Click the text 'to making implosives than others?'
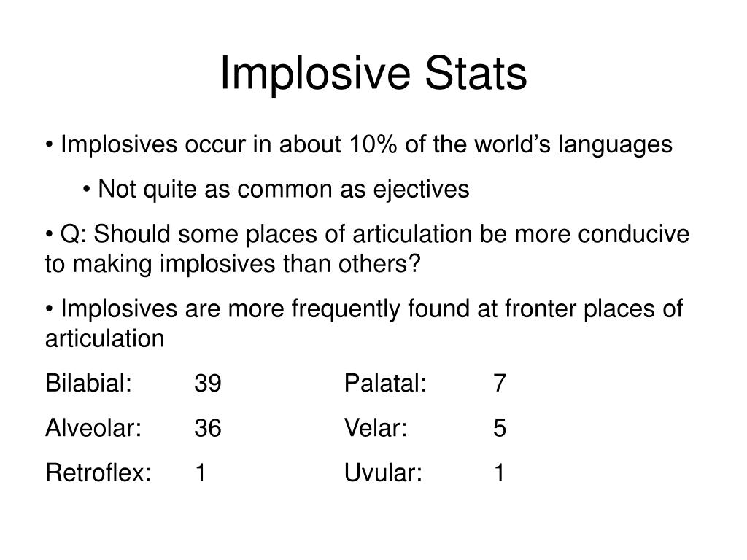The width and height of the screenshot is (747, 560). [x=233, y=263]
